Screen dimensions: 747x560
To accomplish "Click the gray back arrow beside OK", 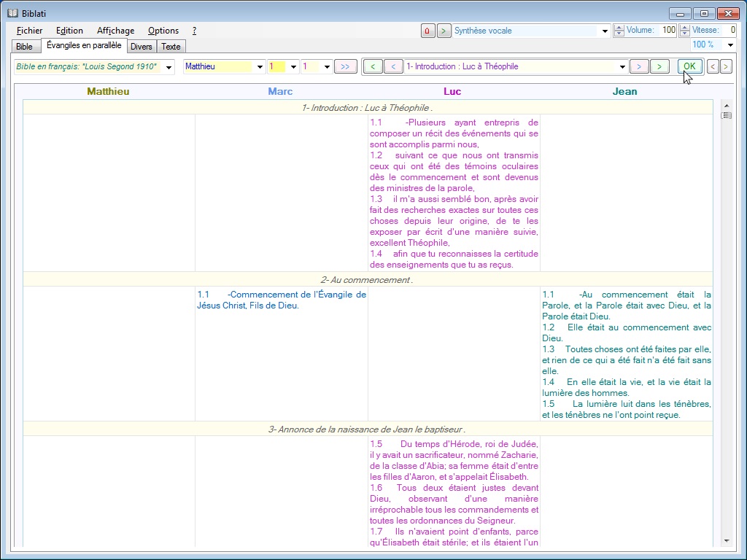I will pos(713,66).
